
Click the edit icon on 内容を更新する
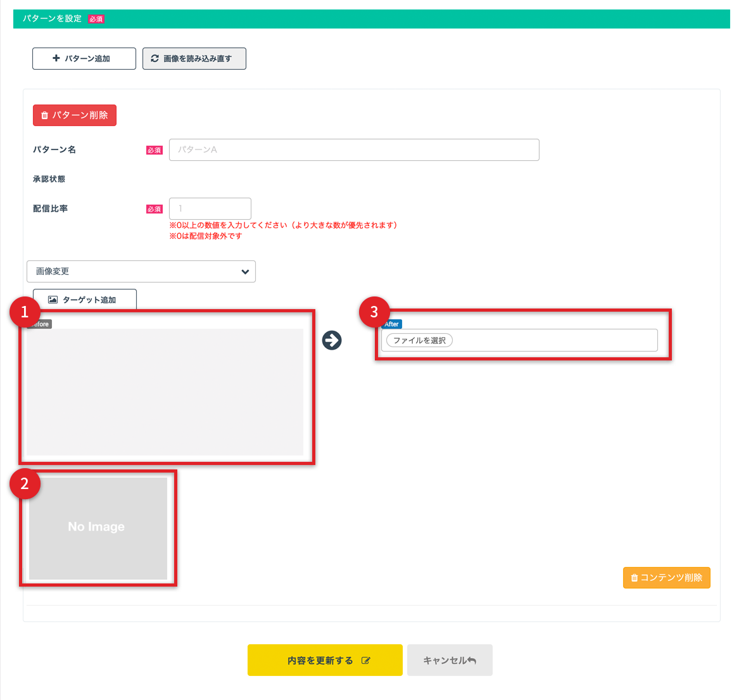click(x=365, y=660)
